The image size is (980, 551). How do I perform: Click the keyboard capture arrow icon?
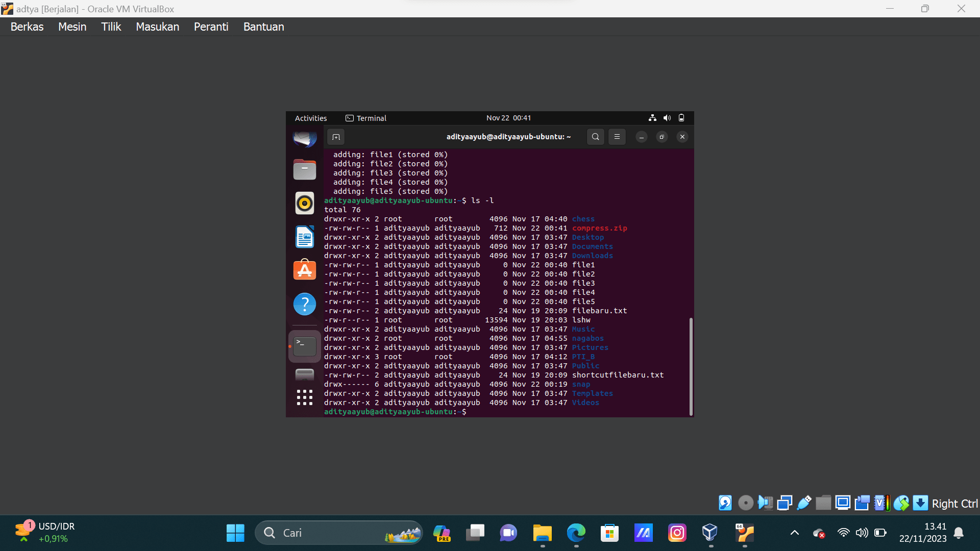coord(920,503)
